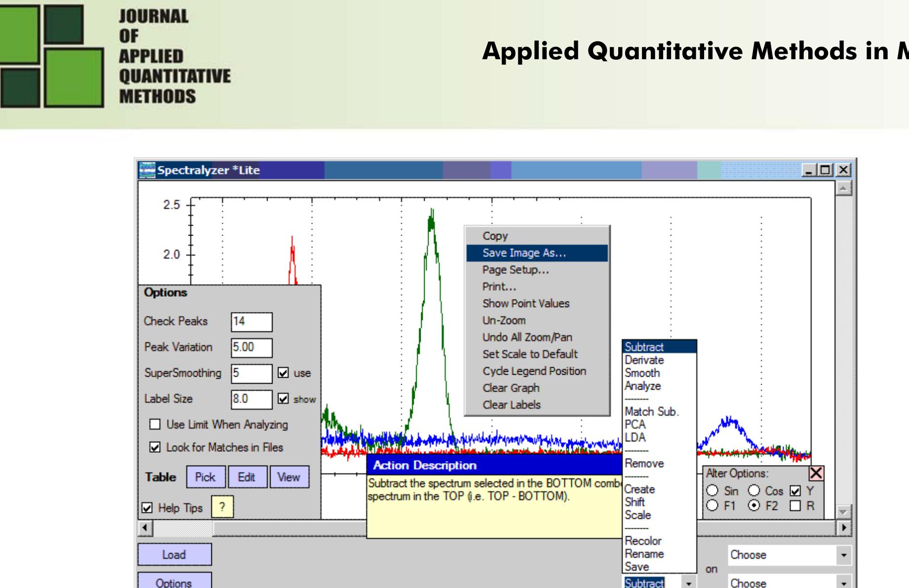
Task: Click "Cycle Legend Position" in the context menu
Action: coord(535,371)
